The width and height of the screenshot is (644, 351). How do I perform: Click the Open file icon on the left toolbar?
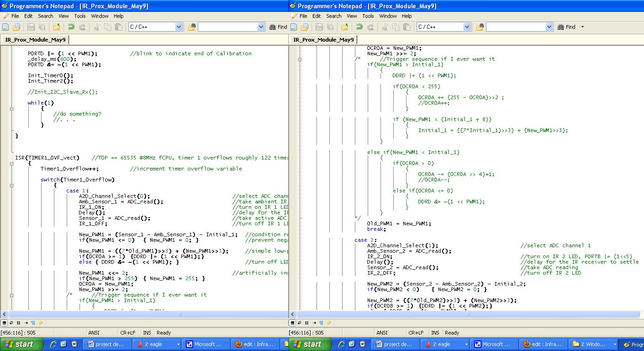[x=16, y=27]
